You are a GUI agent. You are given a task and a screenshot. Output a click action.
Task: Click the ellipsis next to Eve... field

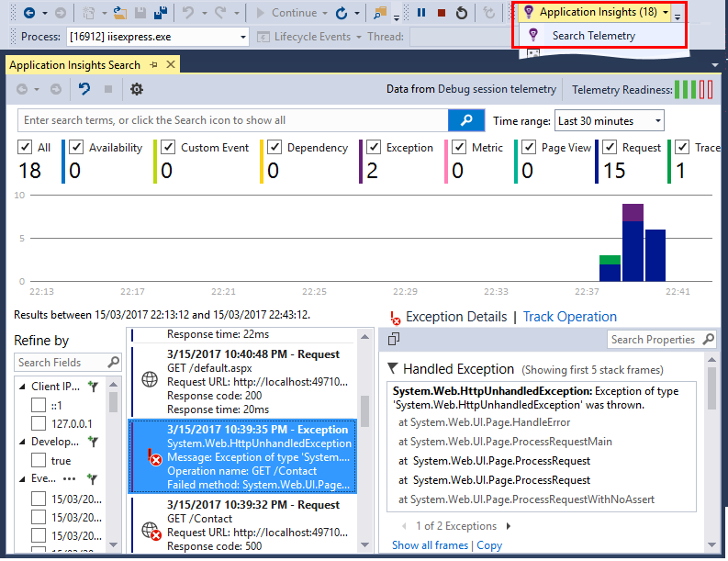[x=69, y=478]
